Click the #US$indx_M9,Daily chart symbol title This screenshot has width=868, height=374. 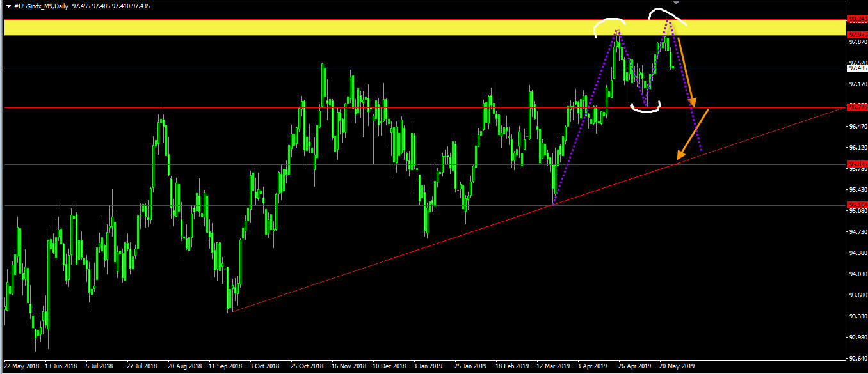pyautogui.click(x=41, y=5)
